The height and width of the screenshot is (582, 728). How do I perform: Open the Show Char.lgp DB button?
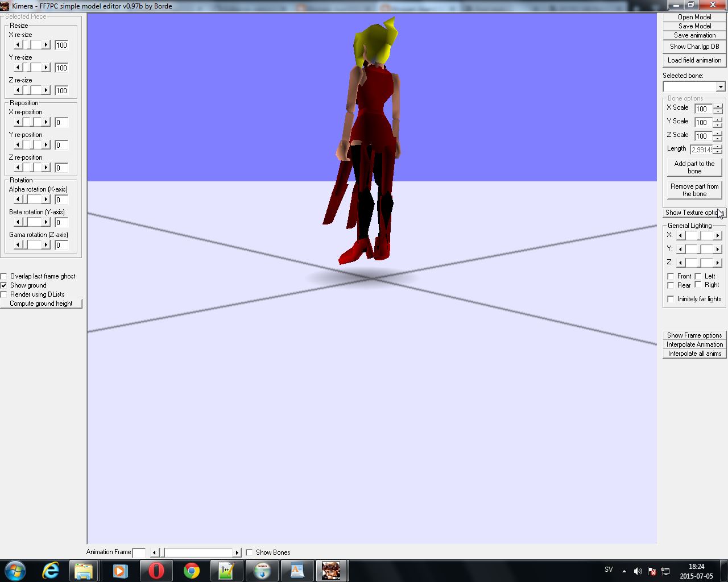[694, 47]
